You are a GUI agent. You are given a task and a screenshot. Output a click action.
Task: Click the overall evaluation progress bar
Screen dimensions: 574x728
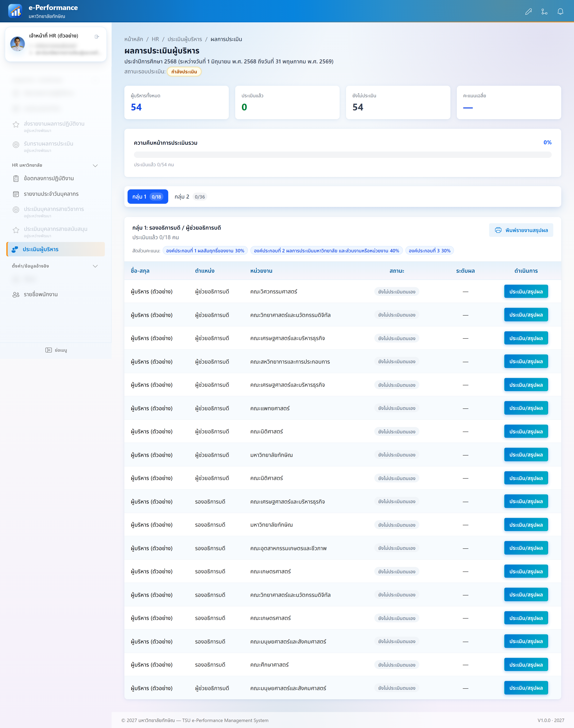point(342,155)
